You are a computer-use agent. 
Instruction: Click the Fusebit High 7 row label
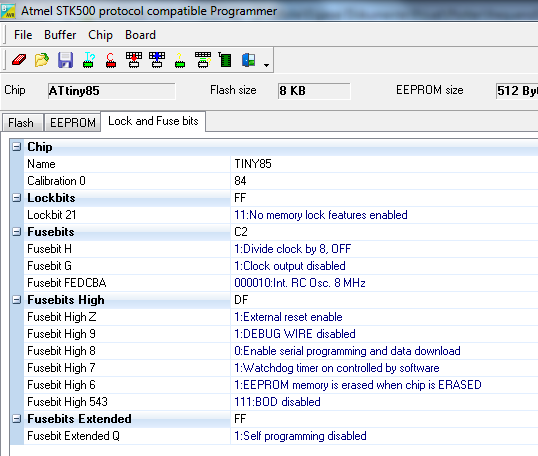61,368
